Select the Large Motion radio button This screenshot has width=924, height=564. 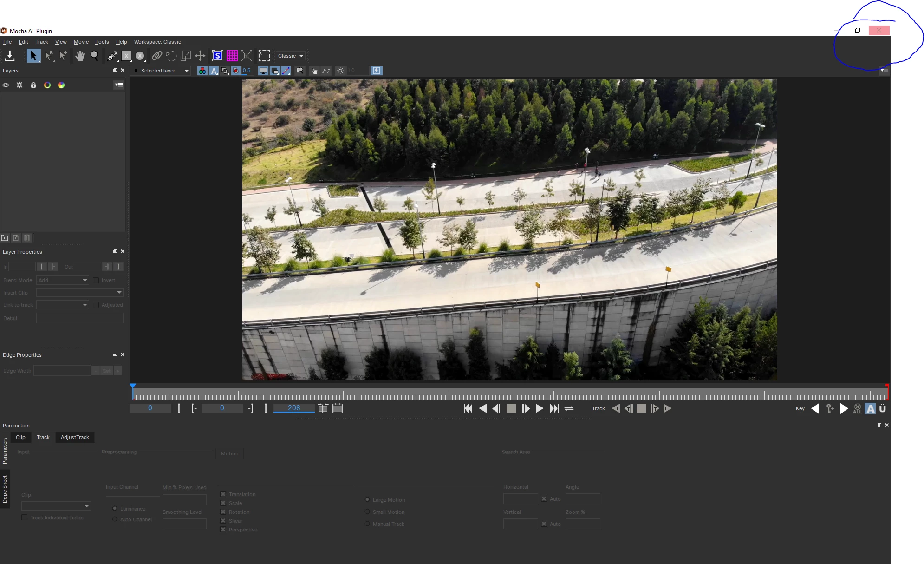pyautogui.click(x=367, y=500)
